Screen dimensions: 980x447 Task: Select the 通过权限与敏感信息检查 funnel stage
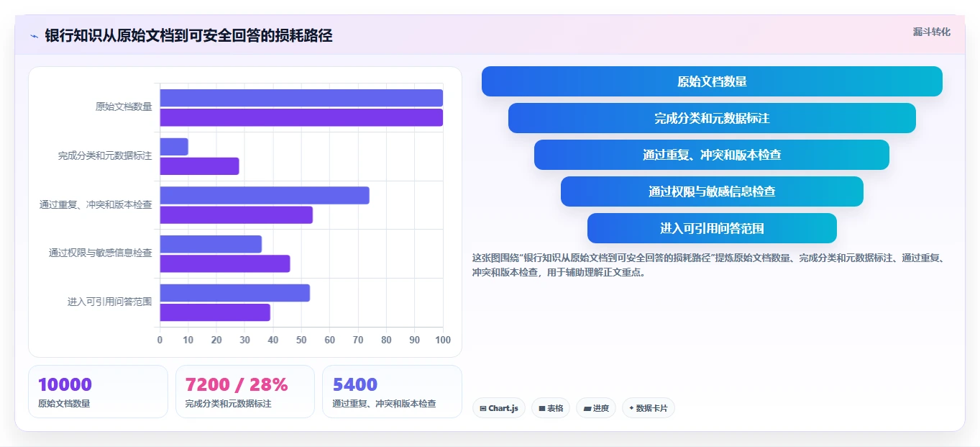click(712, 191)
